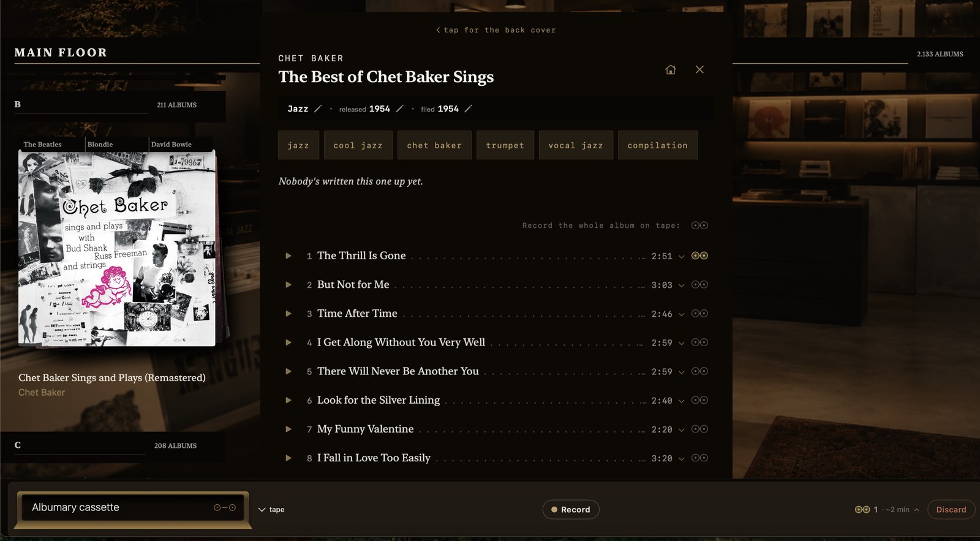Click the cassette reel icon on tape label
The height and width of the screenshot is (541, 980).
[225, 507]
